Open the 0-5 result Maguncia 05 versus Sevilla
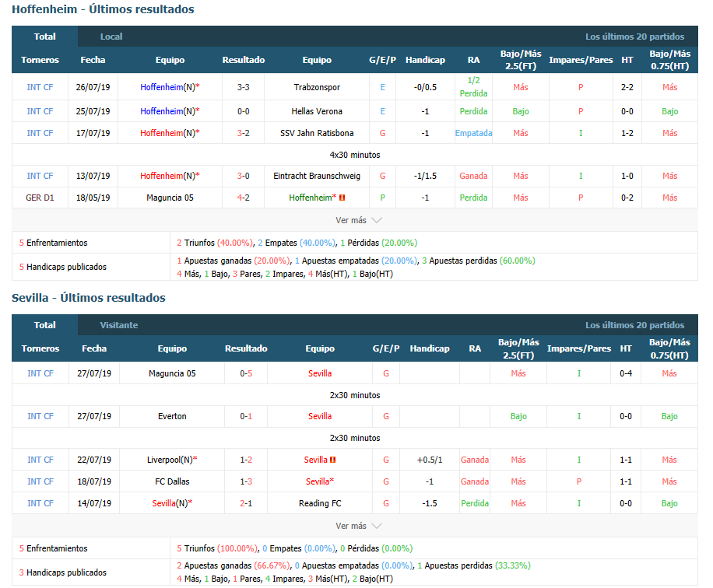The width and height of the screenshot is (713, 588). point(246,373)
